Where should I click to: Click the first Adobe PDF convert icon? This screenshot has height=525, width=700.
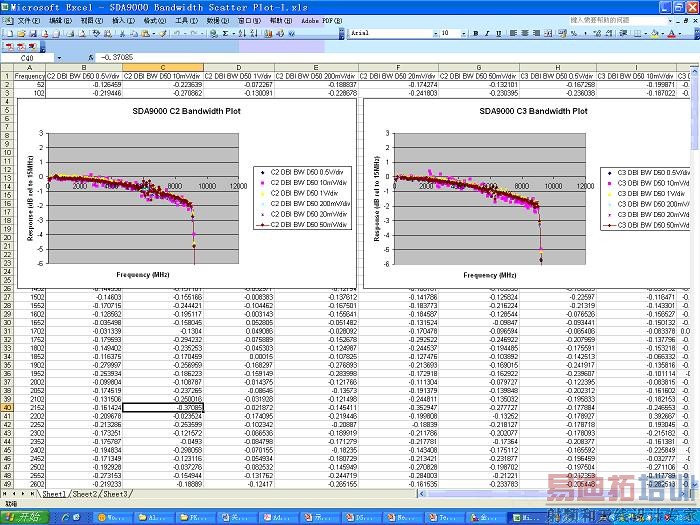click(9, 46)
